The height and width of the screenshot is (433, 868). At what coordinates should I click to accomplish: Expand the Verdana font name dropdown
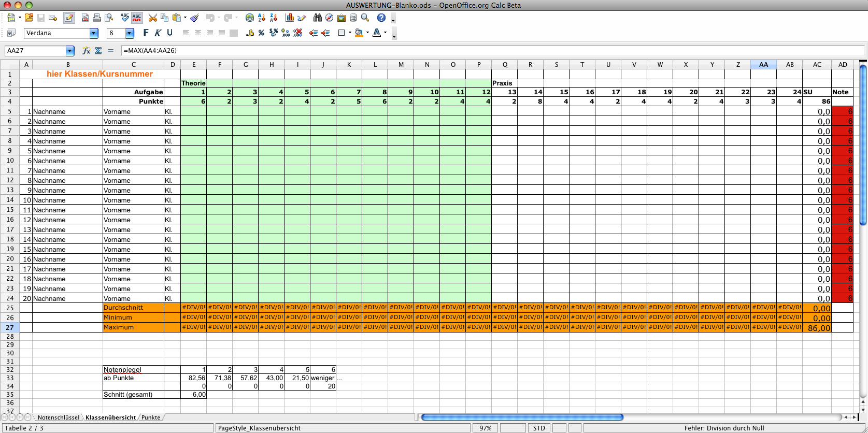coord(94,33)
